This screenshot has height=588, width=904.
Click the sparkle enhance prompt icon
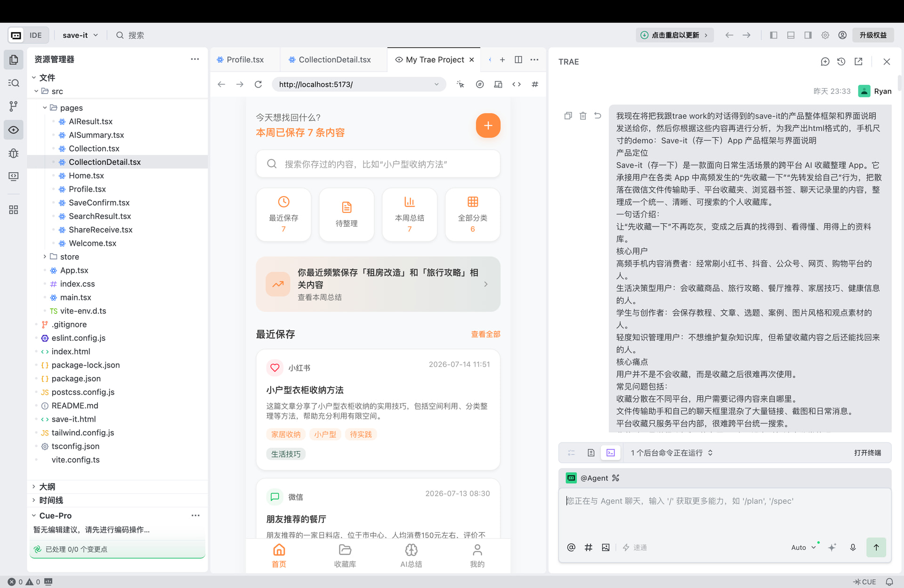[832, 547]
